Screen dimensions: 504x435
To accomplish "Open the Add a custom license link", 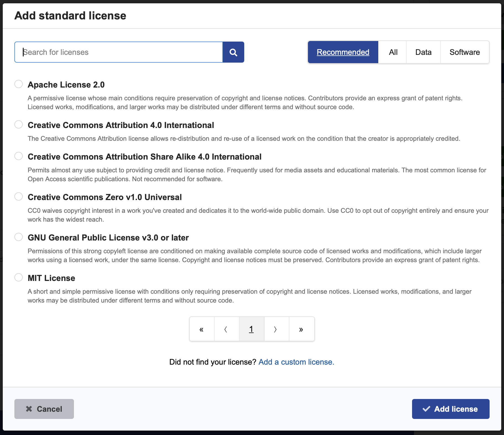I will click(296, 362).
